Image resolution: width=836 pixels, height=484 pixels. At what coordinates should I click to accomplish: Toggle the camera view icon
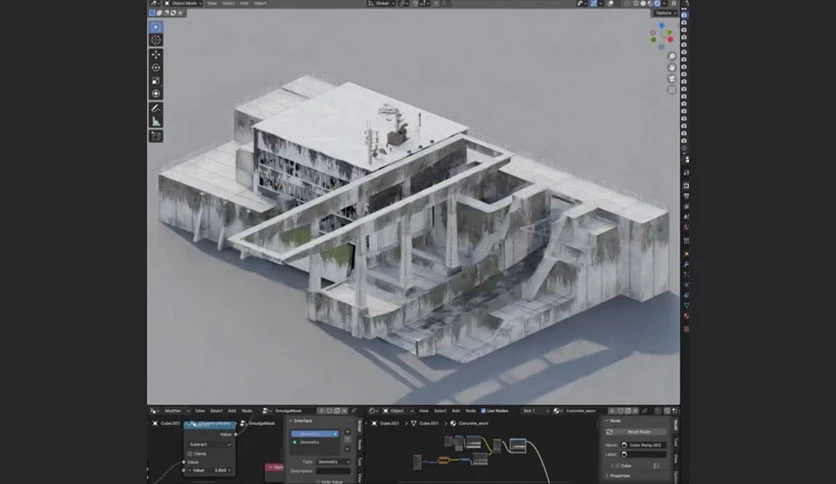pos(672,79)
